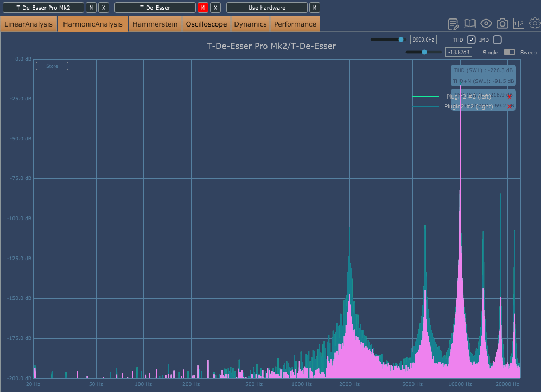Close T-De-Esser Pro Mk2 plugin slot X
Viewport: 541px width, 392px height.
[104, 8]
